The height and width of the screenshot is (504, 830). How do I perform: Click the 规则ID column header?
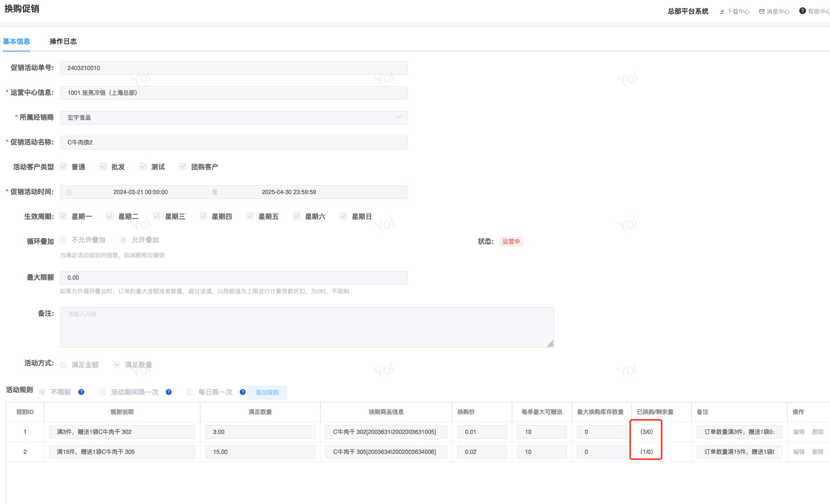[25, 412]
